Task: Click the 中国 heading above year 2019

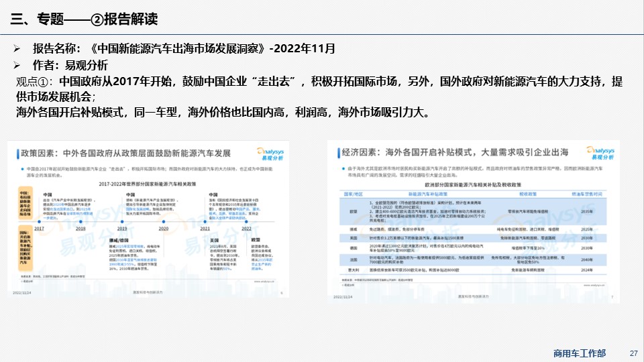Action: click(x=130, y=194)
